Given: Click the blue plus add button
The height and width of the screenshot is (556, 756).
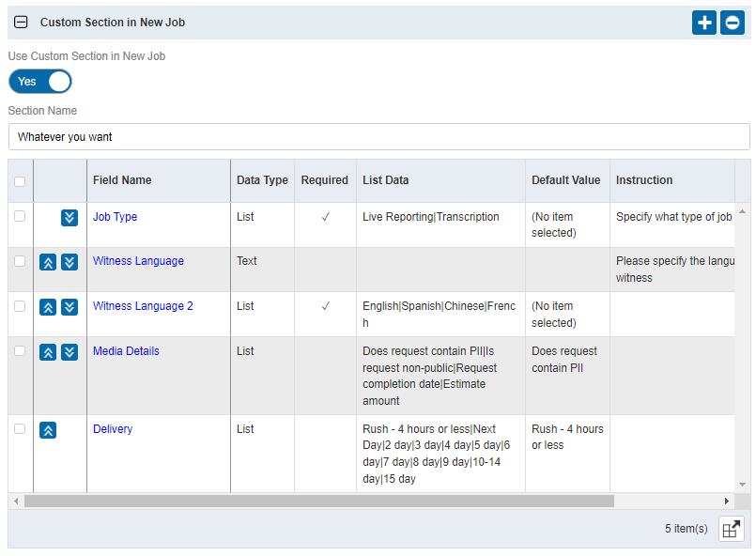Looking at the screenshot, I should pos(703,23).
